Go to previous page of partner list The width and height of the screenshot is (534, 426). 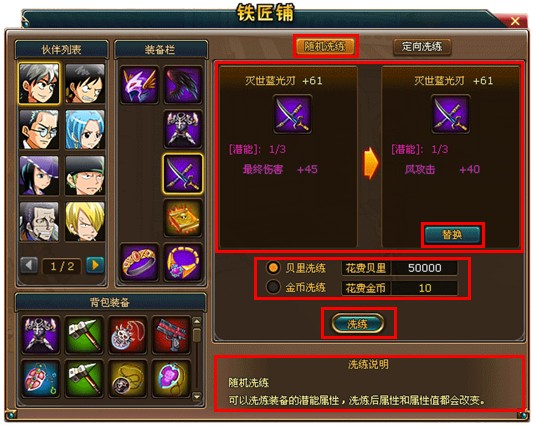29,265
